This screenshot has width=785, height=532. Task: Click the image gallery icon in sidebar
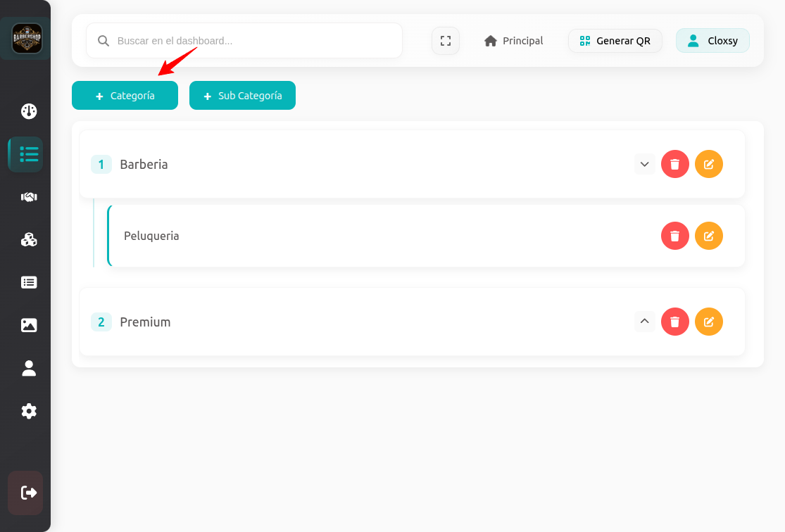point(29,325)
